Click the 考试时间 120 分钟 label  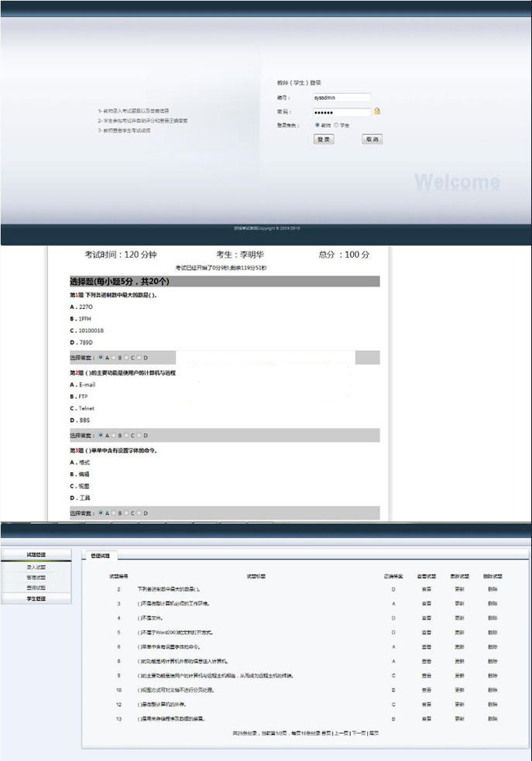tap(121, 255)
